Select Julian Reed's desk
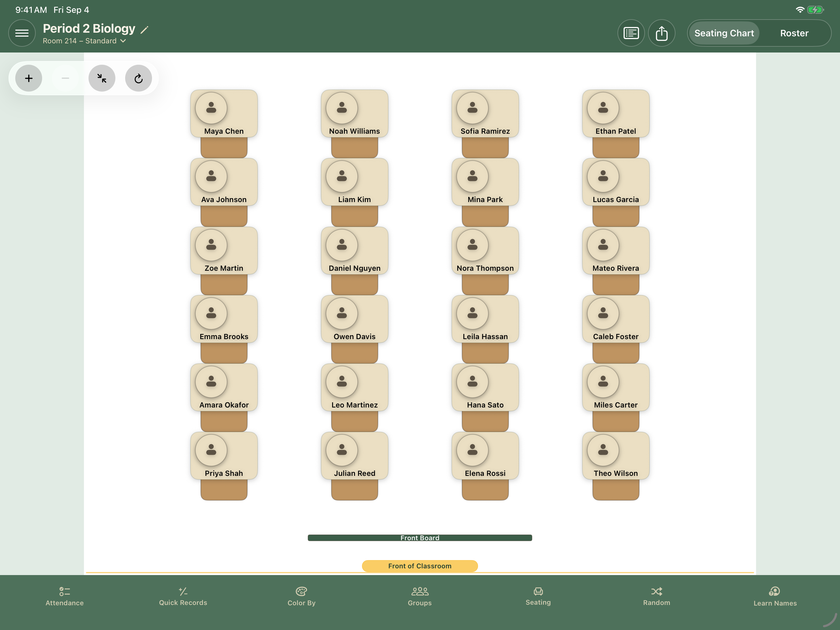The height and width of the screenshot is (630, 840). coord(355,456)
